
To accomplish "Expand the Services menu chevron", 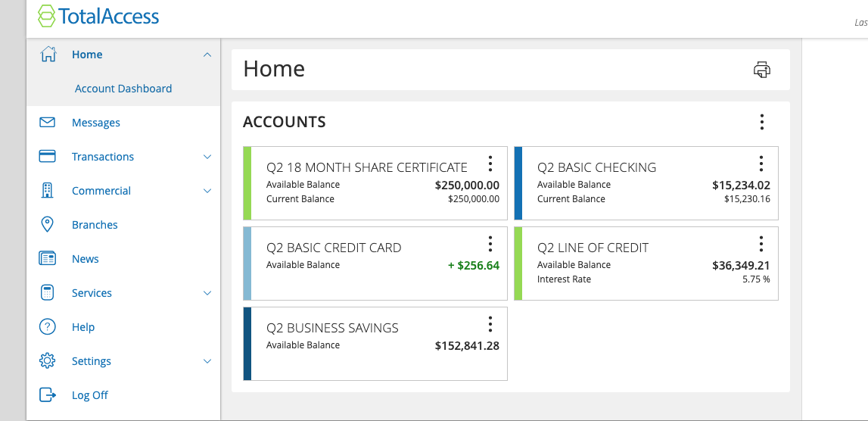I will point(207,293).
